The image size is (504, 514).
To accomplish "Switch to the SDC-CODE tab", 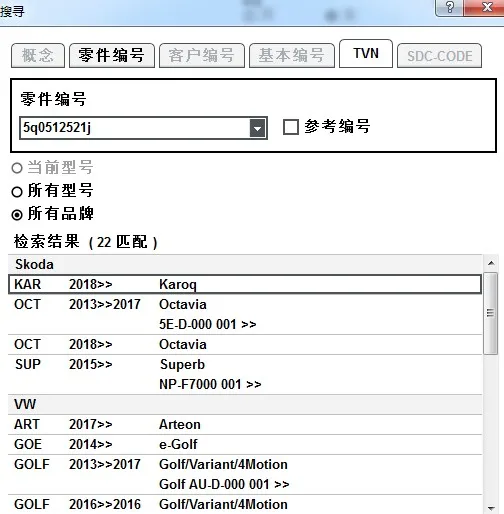I will click(x=439, y=55).
